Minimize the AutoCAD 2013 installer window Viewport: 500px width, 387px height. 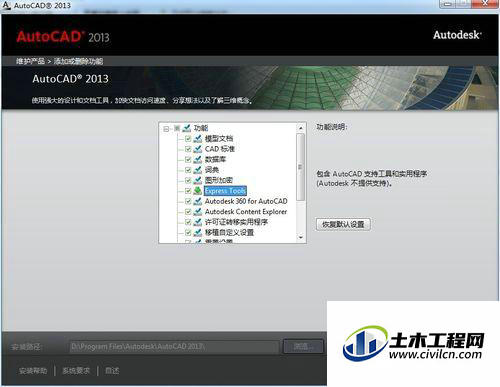click(447, 4)
